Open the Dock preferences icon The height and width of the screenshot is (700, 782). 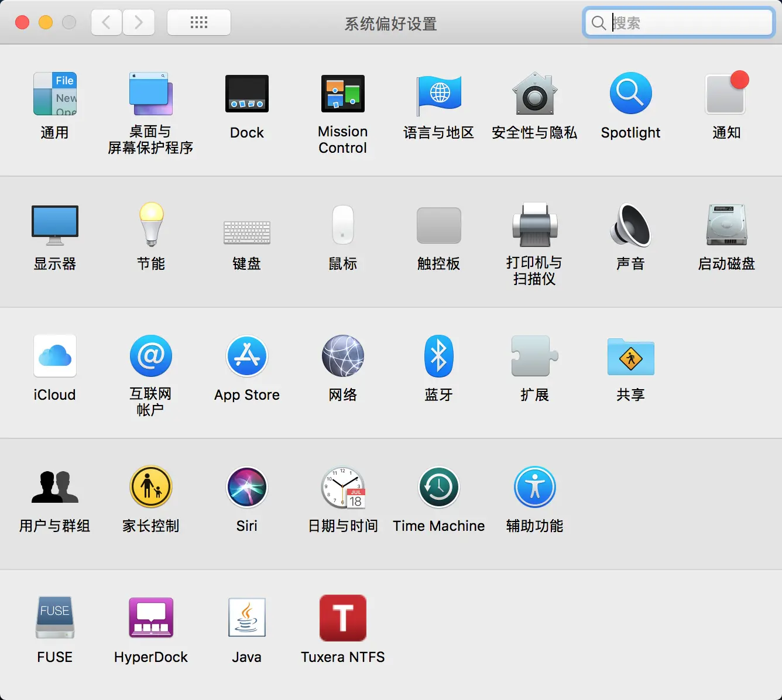pos(247,94)
